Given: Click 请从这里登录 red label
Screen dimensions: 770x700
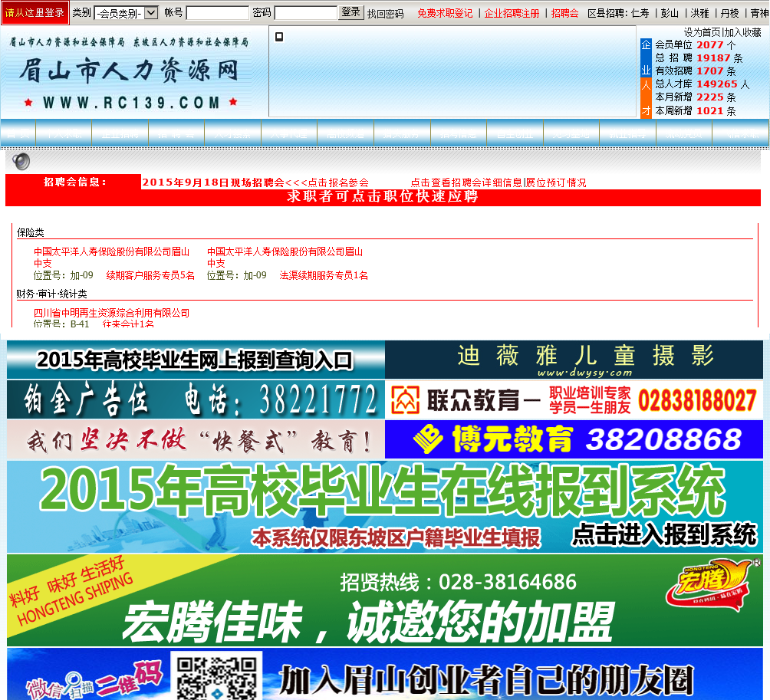Looking at the screenshot, I should tap(35, 13).
